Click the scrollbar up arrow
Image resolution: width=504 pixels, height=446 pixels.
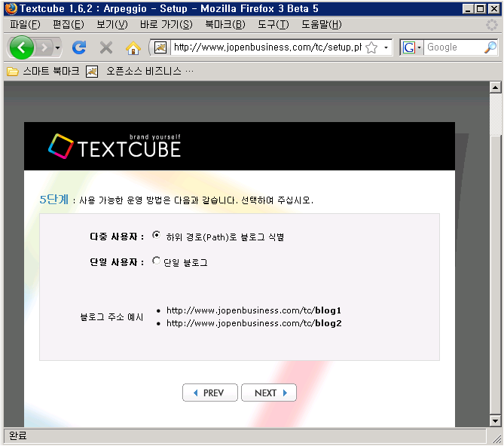(x=495, y=87)
